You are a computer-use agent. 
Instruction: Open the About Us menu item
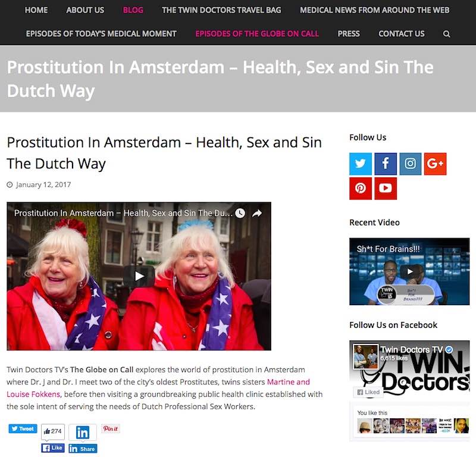coord(85,10)
